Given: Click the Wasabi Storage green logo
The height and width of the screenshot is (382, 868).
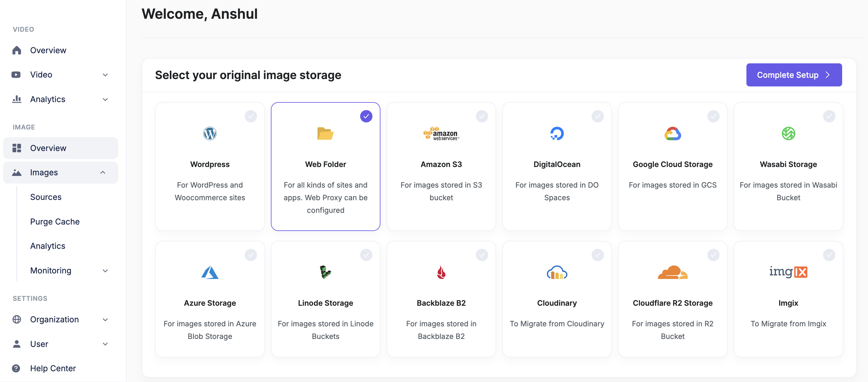Looking at the screenshot, I should pyautogui.click(x=788, y=133).
